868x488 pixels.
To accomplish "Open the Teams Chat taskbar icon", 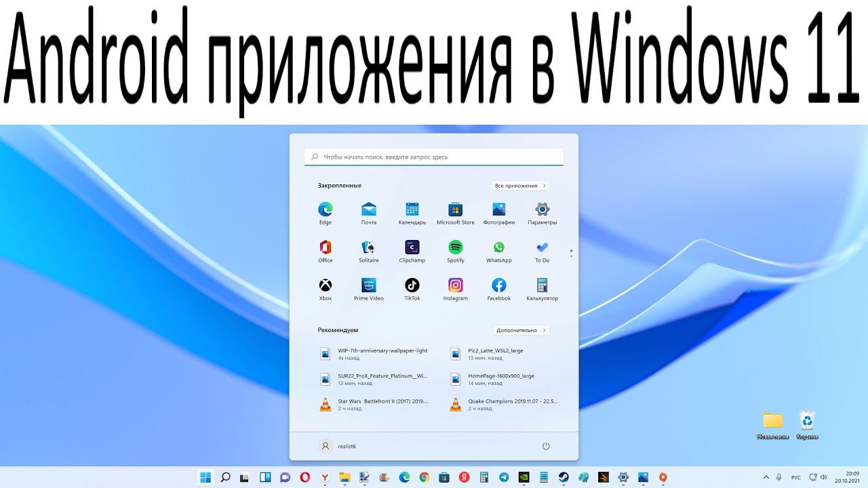I will 285,477.
